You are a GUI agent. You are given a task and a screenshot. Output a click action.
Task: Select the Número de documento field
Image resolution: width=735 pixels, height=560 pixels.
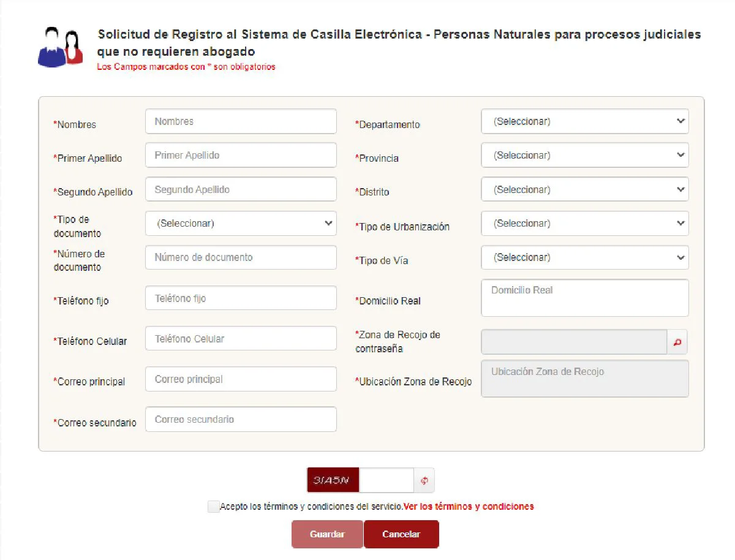click(x=241, y=257)
